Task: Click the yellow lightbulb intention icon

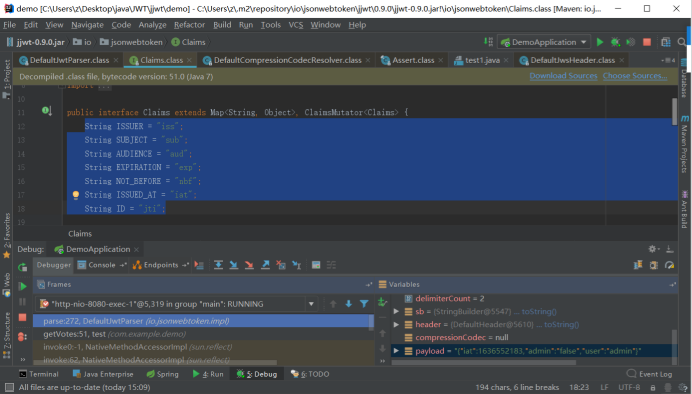Action: click(x=75, y=195)
